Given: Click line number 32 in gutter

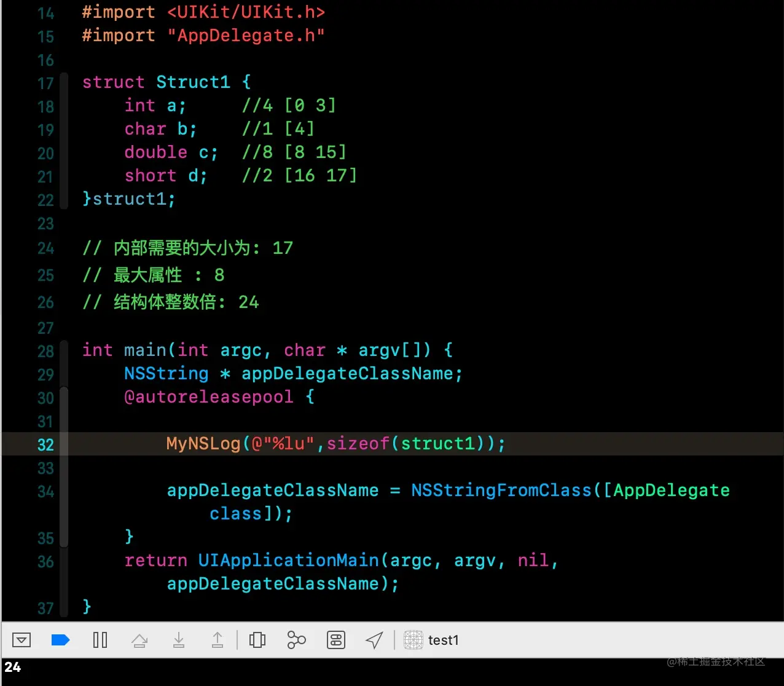Looking at the screenshot, I should coord(45,444).
